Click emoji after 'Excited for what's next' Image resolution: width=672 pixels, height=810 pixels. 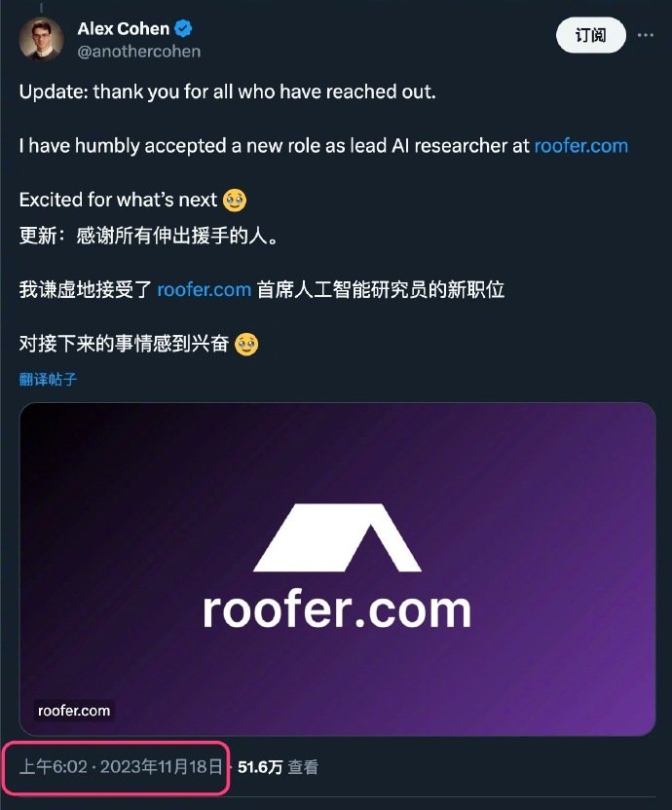235,200
